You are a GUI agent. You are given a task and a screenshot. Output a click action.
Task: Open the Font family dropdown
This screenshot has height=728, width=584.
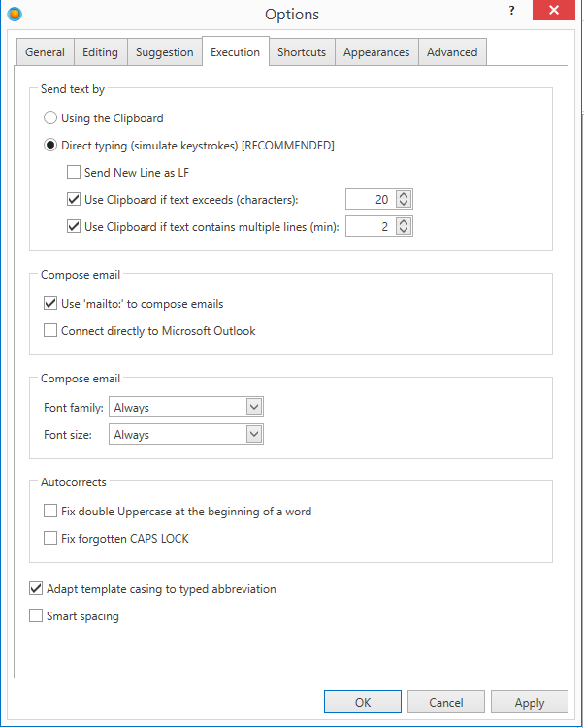point(186,408)
